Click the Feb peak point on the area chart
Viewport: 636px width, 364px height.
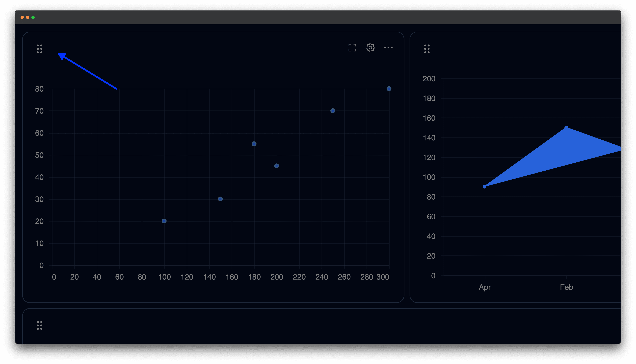[566, 128]
